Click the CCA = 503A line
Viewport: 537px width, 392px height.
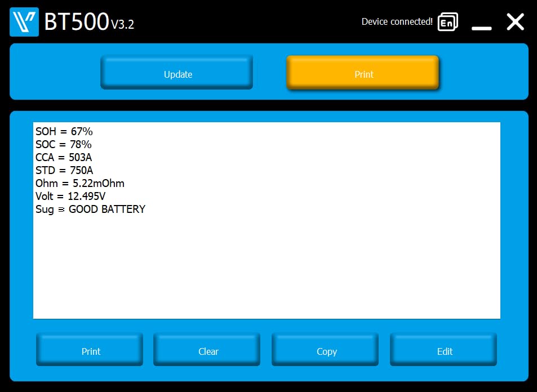point(64,158)
